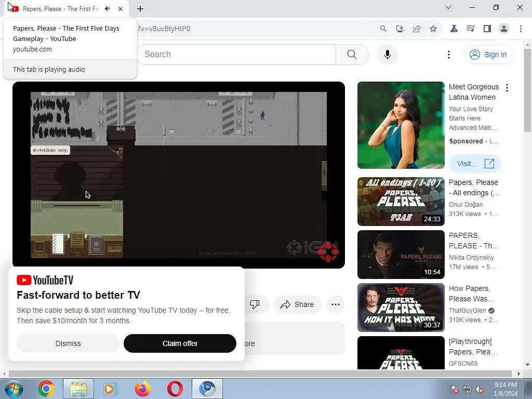Open 'Meet Gorgeous Latina Women' ad title
The width and height of the screenshot is (532, 399).
tap(474, 92)
